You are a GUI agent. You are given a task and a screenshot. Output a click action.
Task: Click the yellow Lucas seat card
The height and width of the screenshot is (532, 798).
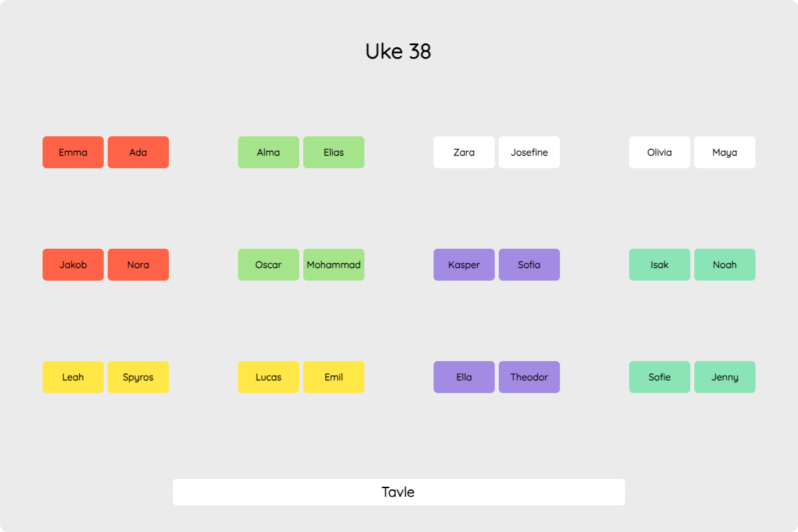coord(269,377)
